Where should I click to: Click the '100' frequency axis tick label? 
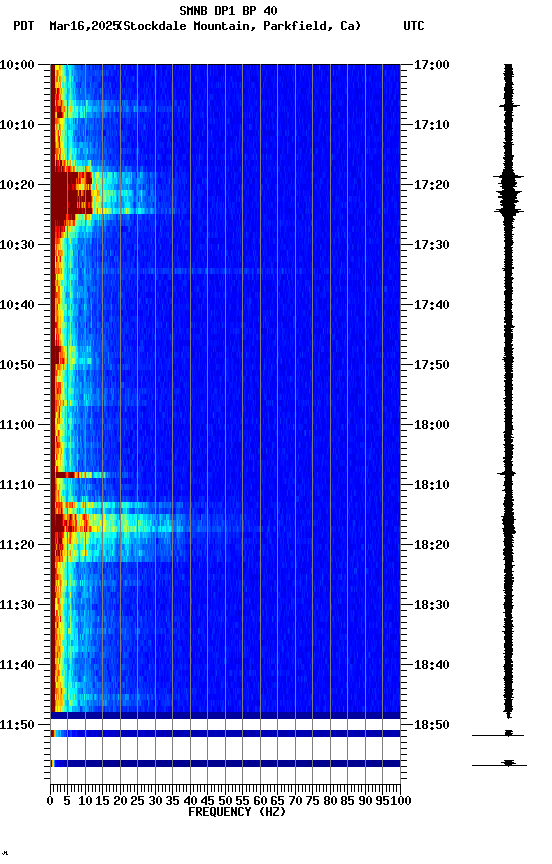point(401,802)
